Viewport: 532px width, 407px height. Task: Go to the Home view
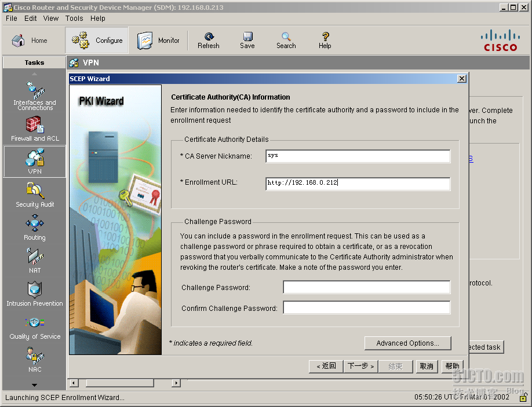29,41
